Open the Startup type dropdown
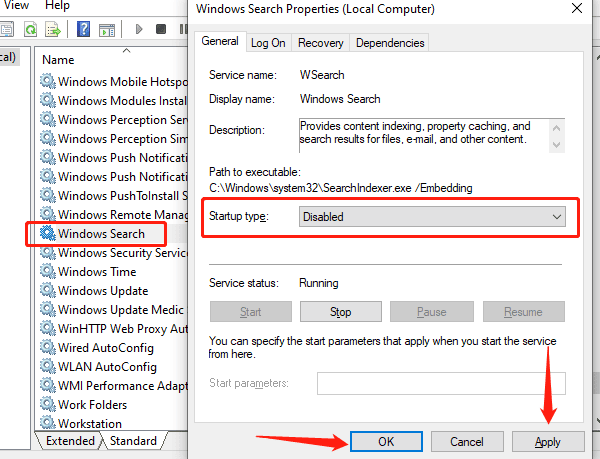 (x=432, y=216)
